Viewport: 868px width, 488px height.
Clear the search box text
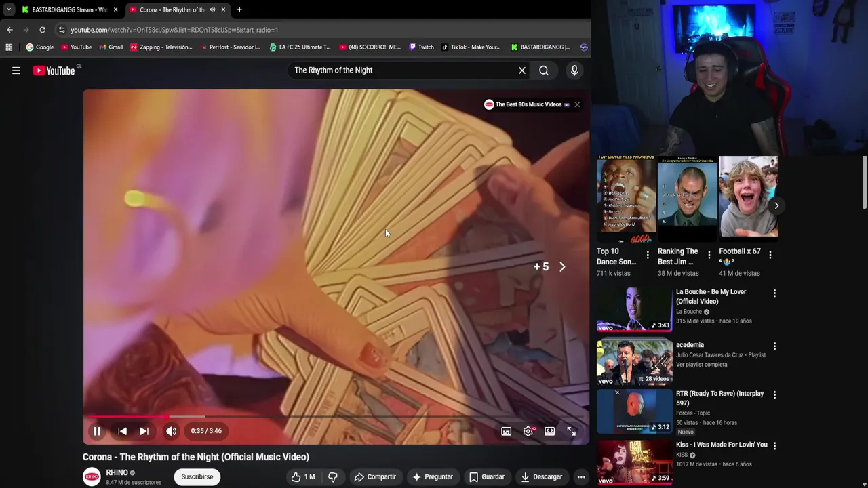tap(522, 70)
